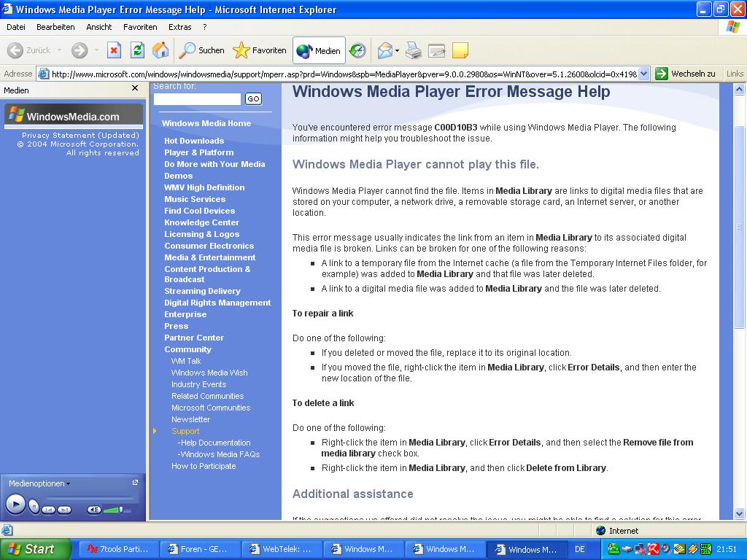Toggle mute speaker button in media pane

coord(94,510)
